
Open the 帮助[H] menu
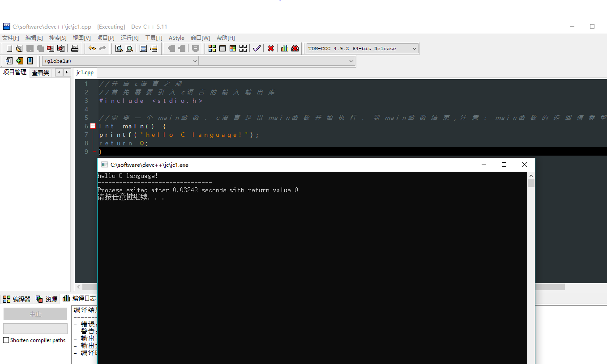[226, 38]
